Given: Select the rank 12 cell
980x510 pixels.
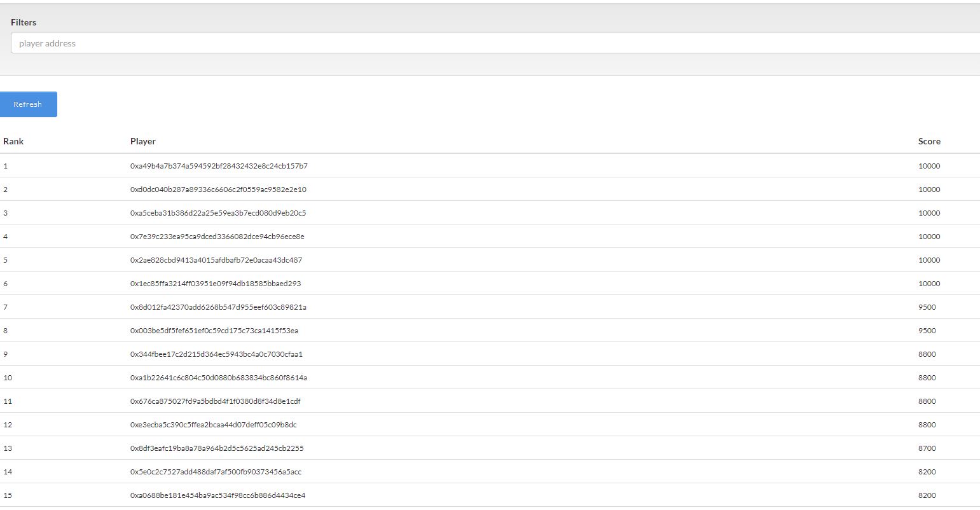Looking at the screenshot, I should 8,425.
